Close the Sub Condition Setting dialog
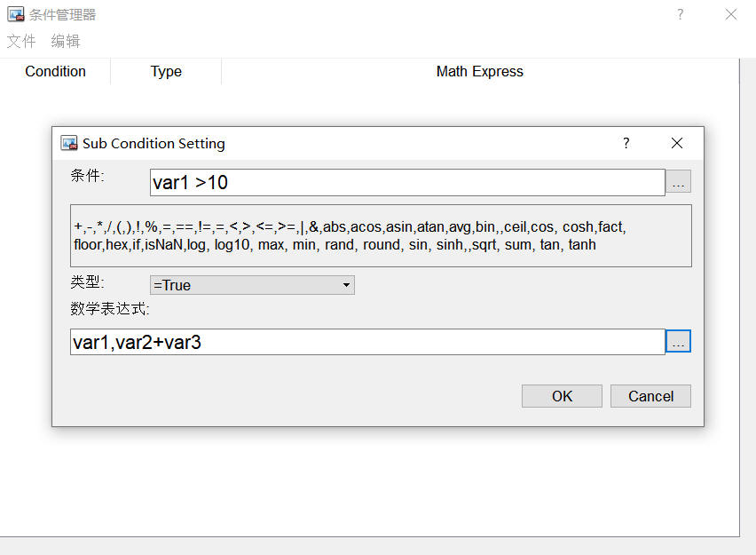Viewport: 756px width, 555px height. (x=677, y=143)
